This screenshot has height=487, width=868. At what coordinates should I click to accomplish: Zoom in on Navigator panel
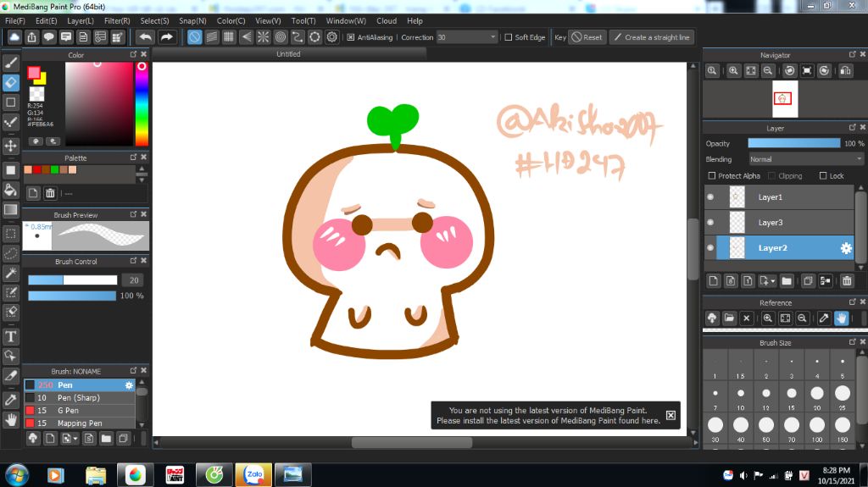point(733,71)
